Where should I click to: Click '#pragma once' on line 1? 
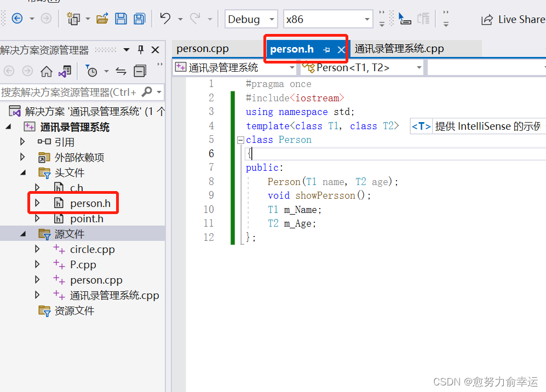tap(279, 84)
